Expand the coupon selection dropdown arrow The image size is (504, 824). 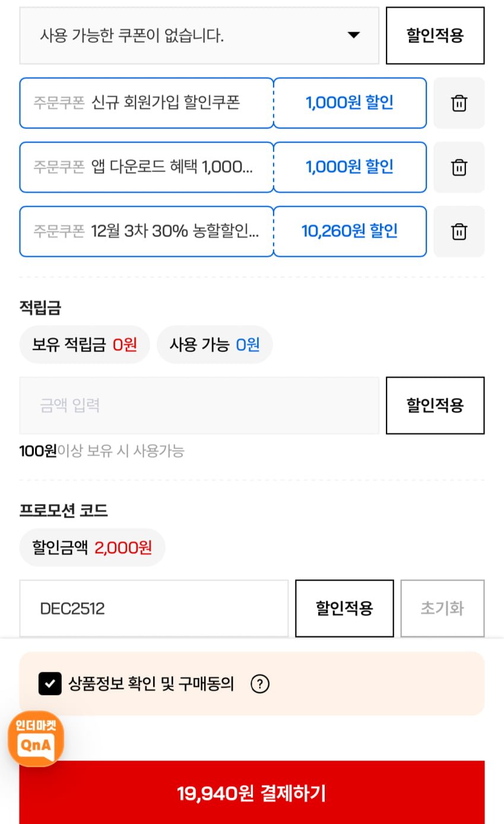pyautogui.click(x=354, y=36)
